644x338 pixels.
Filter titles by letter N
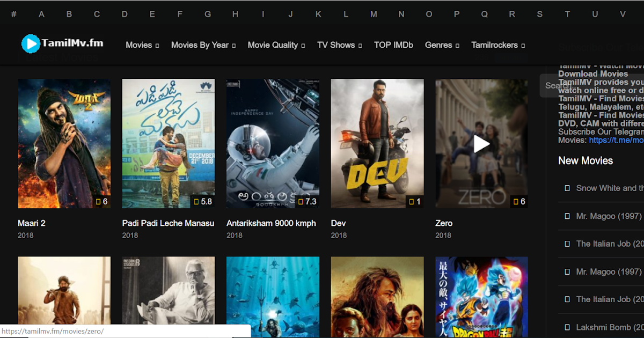[x=401, y=14]
